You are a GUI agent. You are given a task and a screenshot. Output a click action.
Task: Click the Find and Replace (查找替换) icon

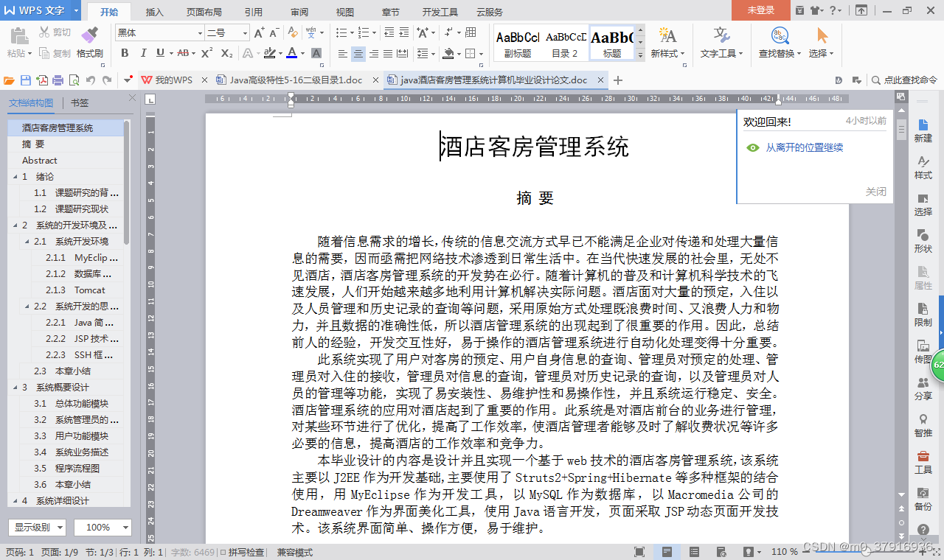[x=780, y=35]
